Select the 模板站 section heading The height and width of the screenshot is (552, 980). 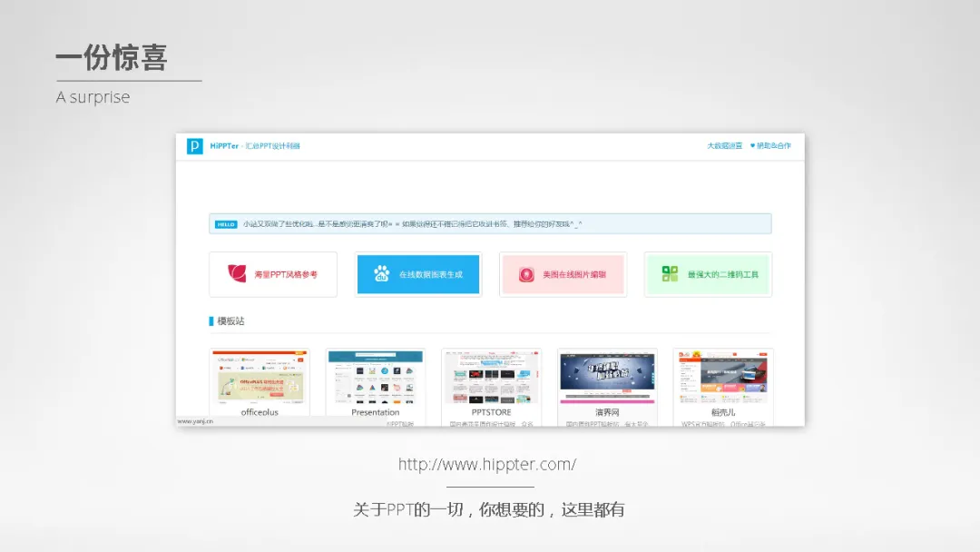[x=230, y=320]
